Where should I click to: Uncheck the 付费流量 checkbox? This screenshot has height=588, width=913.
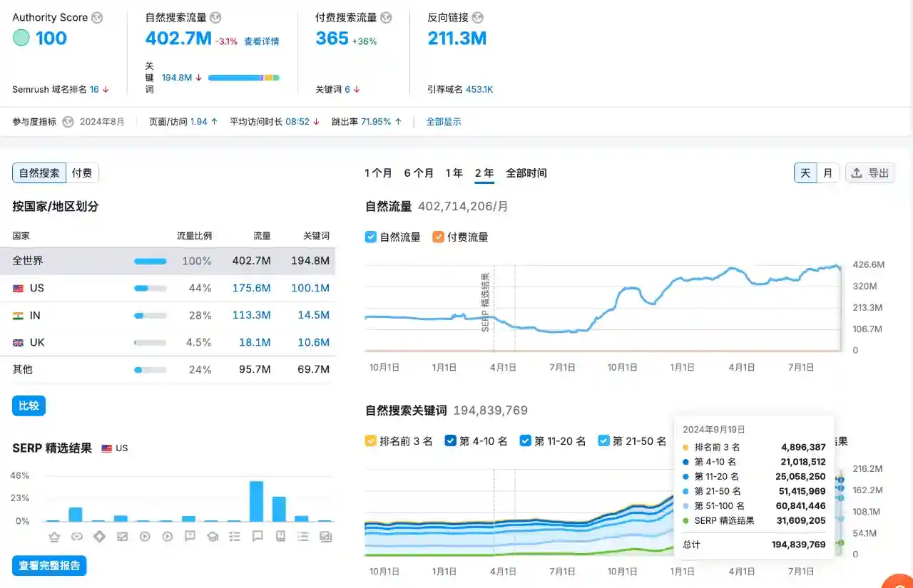click(440, 237)
